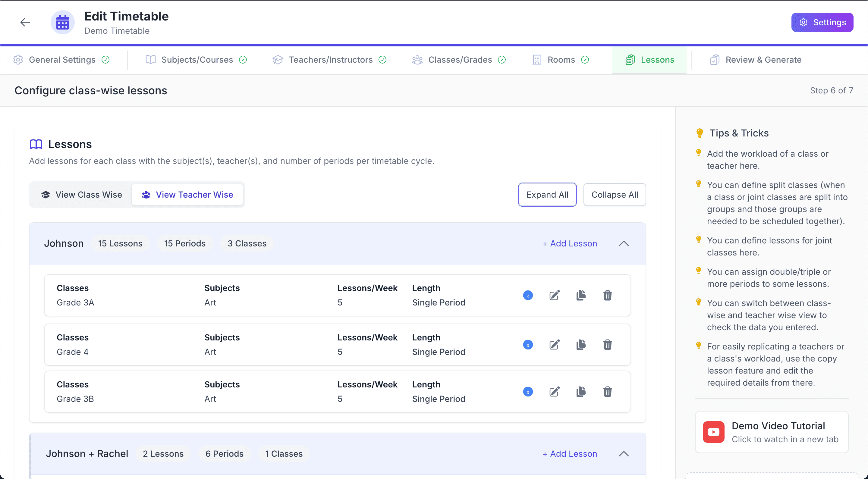The height and width of the screenshot is (479, 868).
Task: Select the Lessons tab
Action: tap(649, 60)
